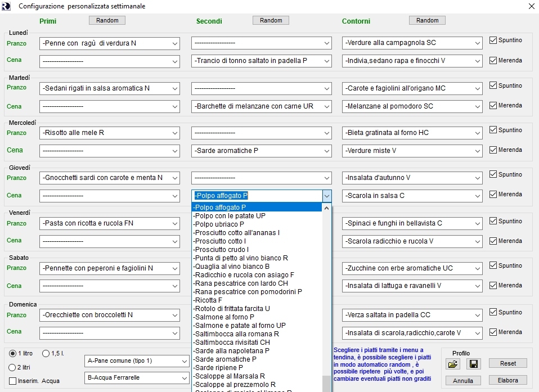The image size is (539, 392).
Task: Open the Scarola in salsa contorni dropdown
Action: click(x=478, y=196)
